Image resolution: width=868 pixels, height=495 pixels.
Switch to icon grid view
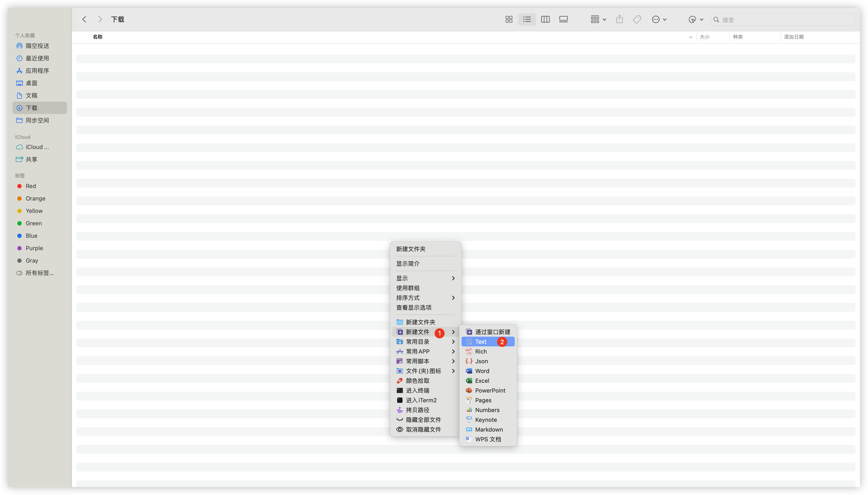[509, 19]
